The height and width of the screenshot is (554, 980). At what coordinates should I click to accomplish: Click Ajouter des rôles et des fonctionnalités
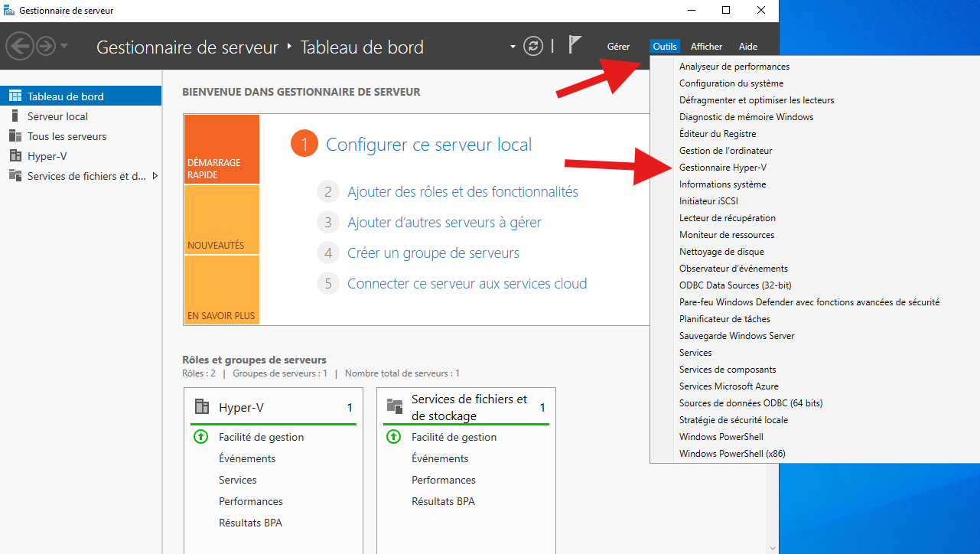(462, 192)
